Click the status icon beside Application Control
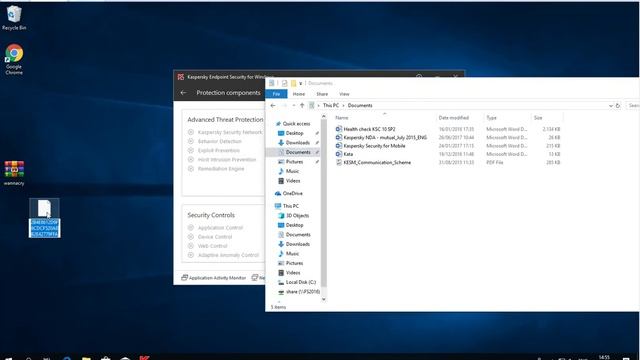Screen dimensions: 640x360 [x=191, y=228]
